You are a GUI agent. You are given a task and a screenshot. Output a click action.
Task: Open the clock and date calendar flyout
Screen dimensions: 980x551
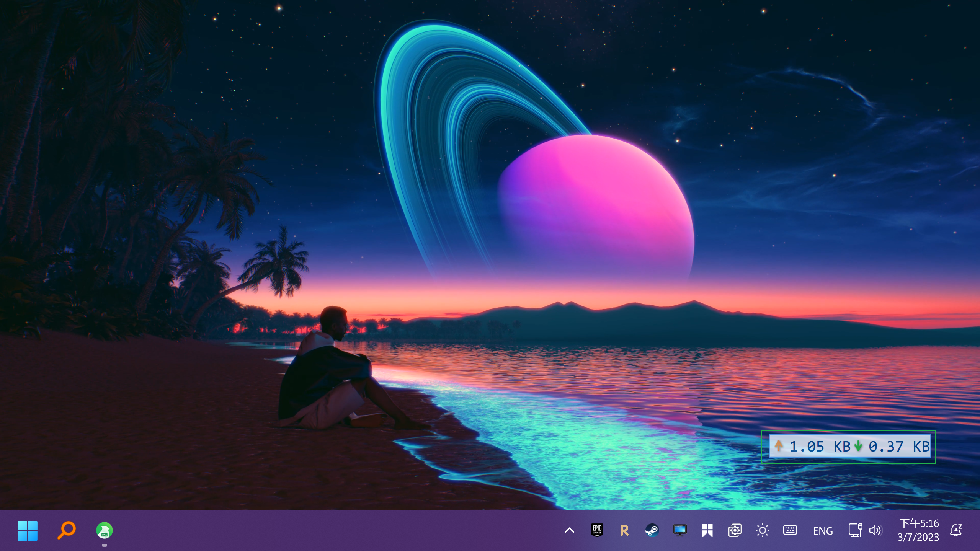coord(918,530)
